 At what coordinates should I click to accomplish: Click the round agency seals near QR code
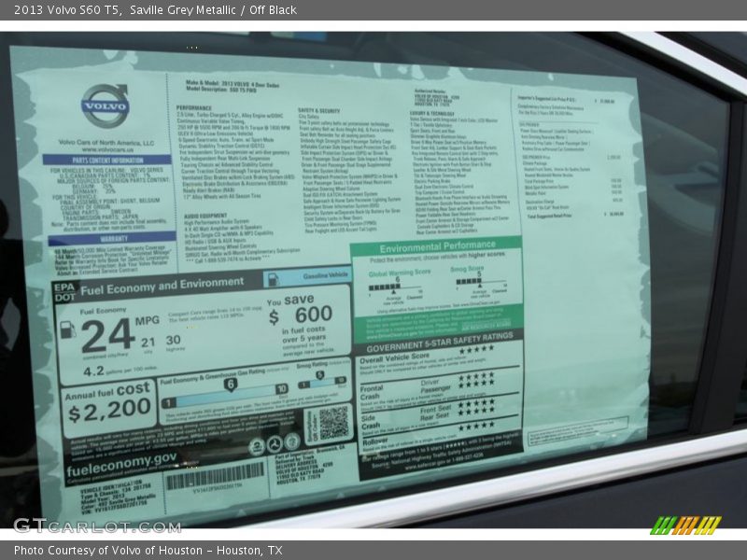pyautogui.click(x=275, y=443)
